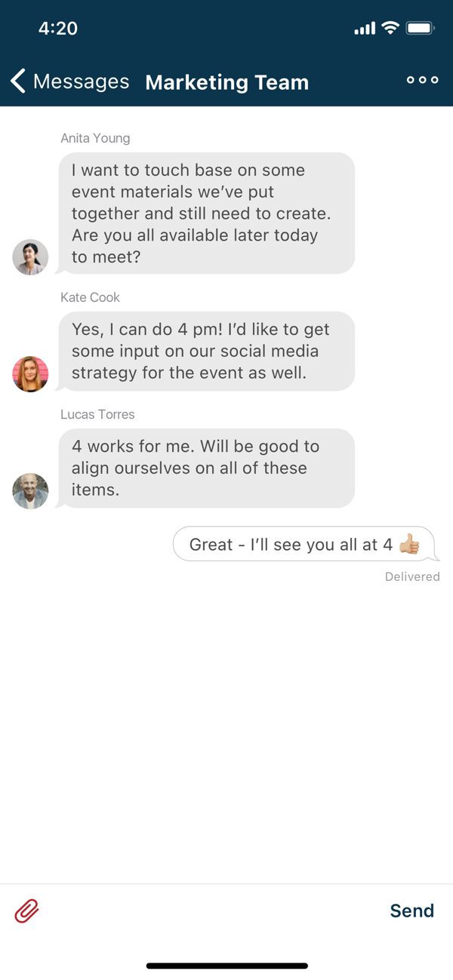
Task: Tap the Send button
Action: (411, 911)
